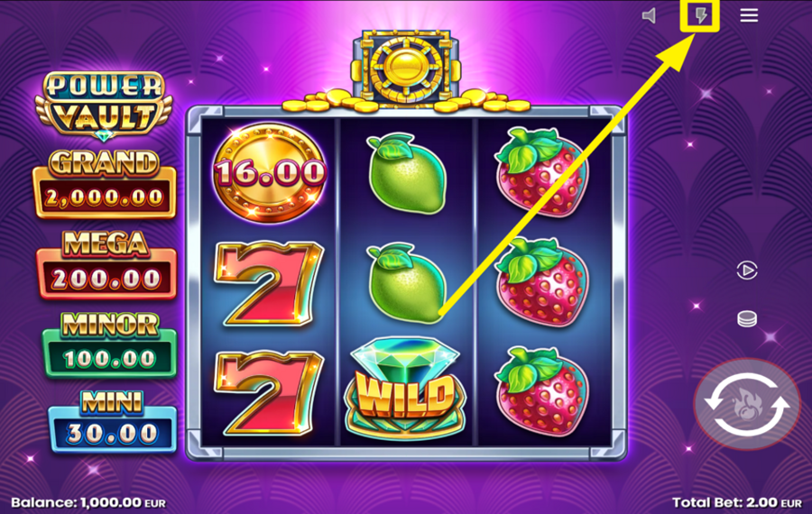Click the second lime on middle reel

pos(407,283)
